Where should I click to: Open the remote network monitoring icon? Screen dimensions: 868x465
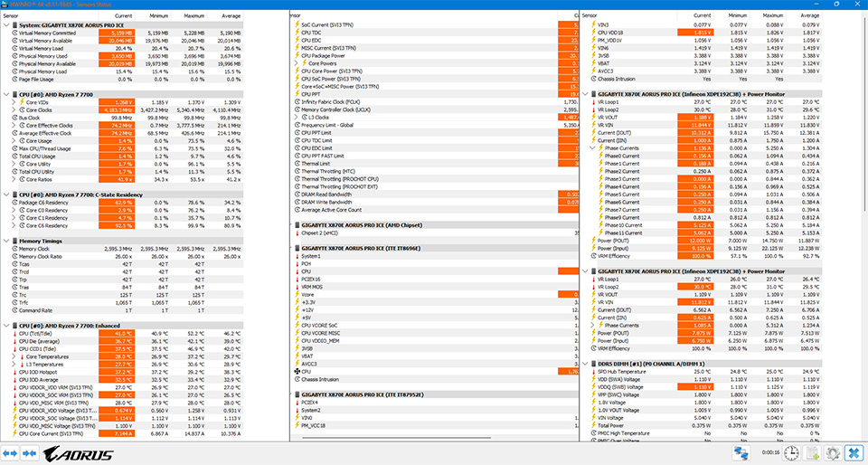(741, 452)
